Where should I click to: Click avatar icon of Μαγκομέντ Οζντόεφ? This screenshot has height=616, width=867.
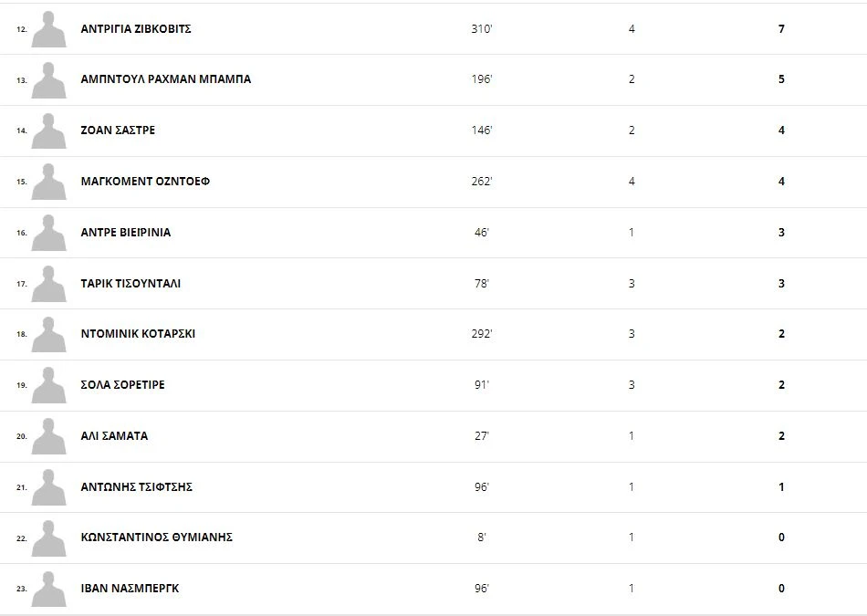[x=48, y=182]
